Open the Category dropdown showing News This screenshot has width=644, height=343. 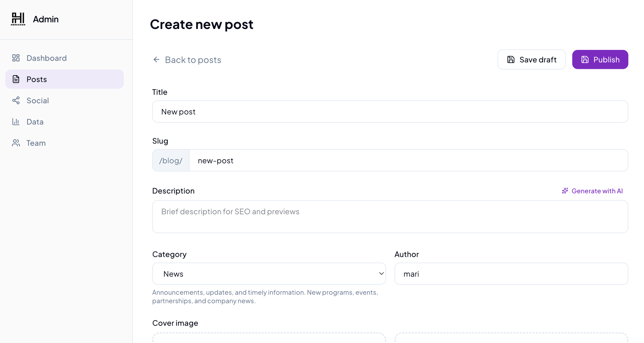coord(269,274)
